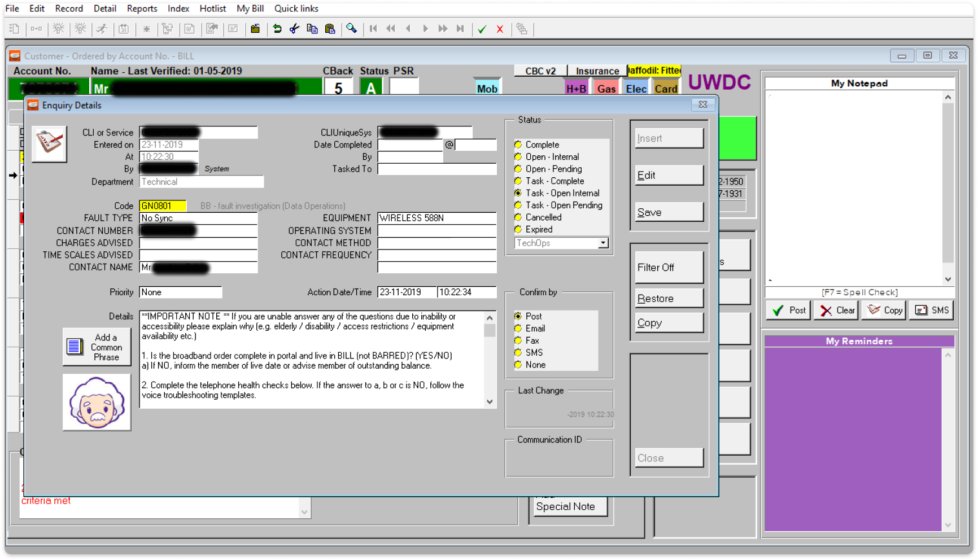Click the undo arrow toolbar icon
The height and width of the screenshot is (560, 978).
[x=277, y=29]
